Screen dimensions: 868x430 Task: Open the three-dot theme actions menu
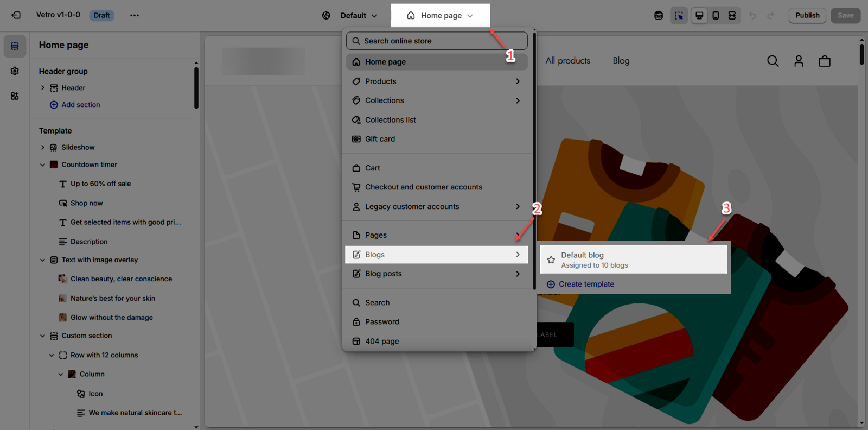coord(135,15)
